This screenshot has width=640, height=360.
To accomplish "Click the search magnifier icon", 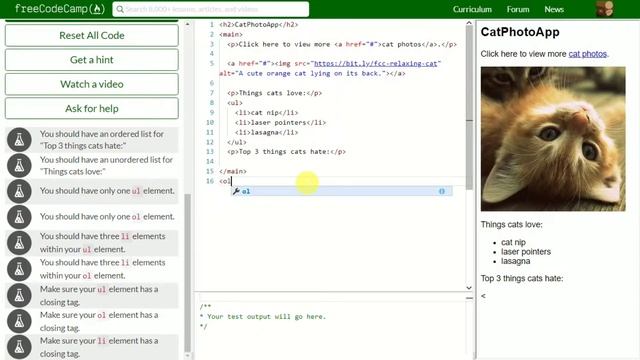I will click(x=120, y=9).
